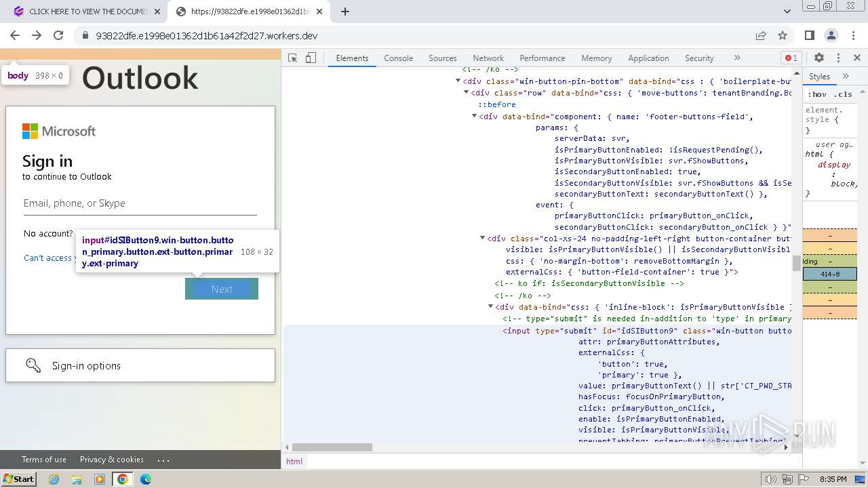Open the Windows Start menu
868x488 pixels.
click(18, 479)
